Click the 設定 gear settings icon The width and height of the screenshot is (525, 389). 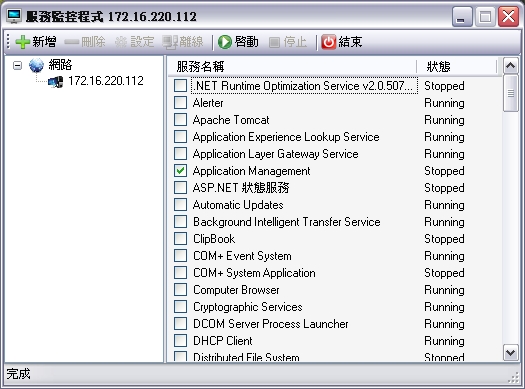pos(121,42)
